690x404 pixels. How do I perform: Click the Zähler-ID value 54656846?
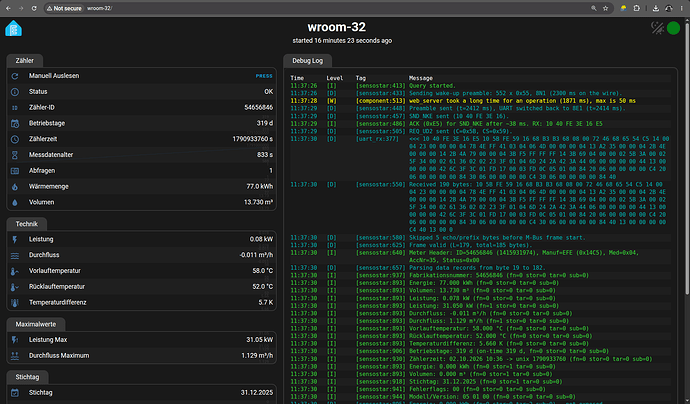[x=259, y=107]
